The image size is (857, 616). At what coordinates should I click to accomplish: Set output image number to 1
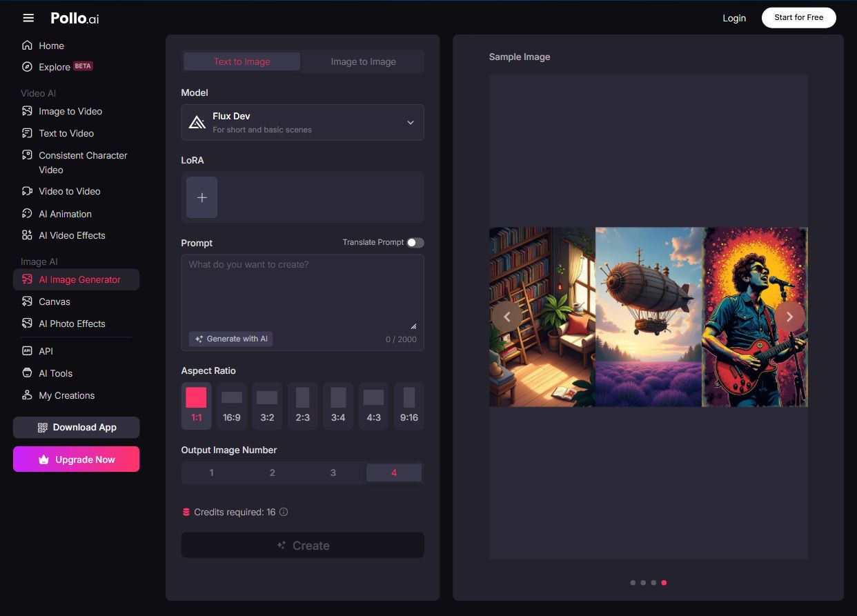pyautogui.click(x=211, y=473)
